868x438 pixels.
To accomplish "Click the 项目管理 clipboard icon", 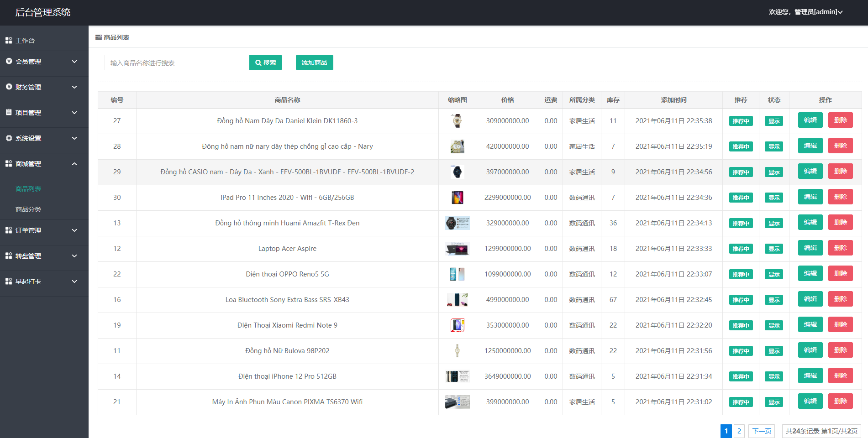I will [9, 112].
